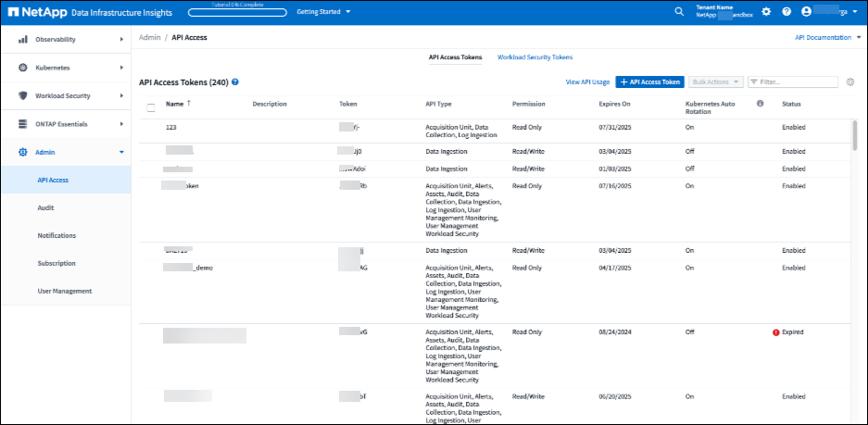Click the search magnifier icon in header
Screen dimensions: 868x425
679,12
